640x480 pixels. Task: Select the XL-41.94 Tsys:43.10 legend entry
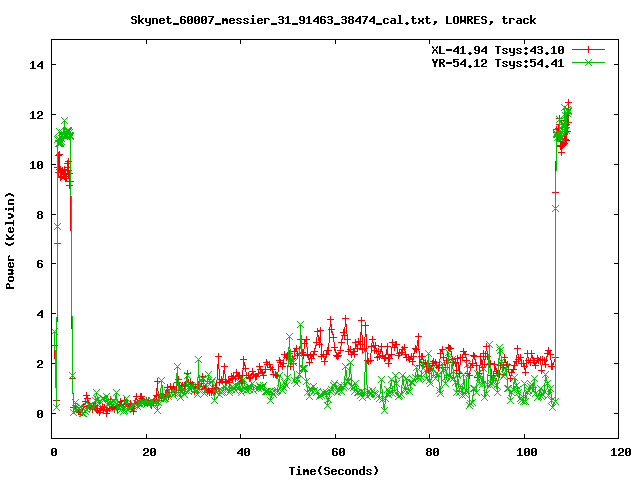coord(498,50)
